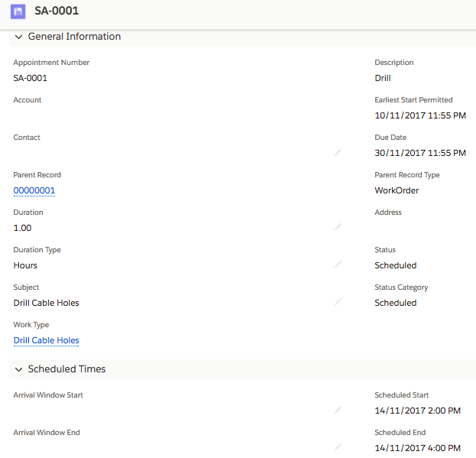Image resolution: width=476 pixels, height=458 pixels.
Task: Click the Due Date value 30/11/2017 11:55 PM
Action: (419, 153)
